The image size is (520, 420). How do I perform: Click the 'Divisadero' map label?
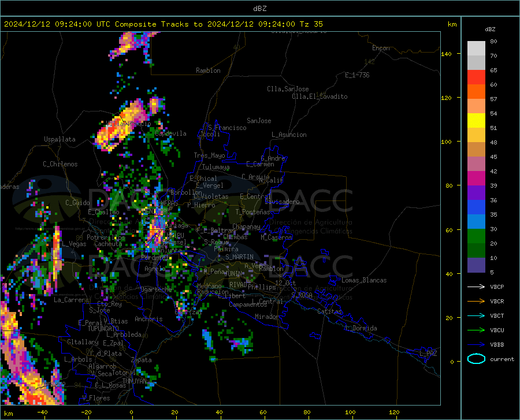tap(282, 202)
